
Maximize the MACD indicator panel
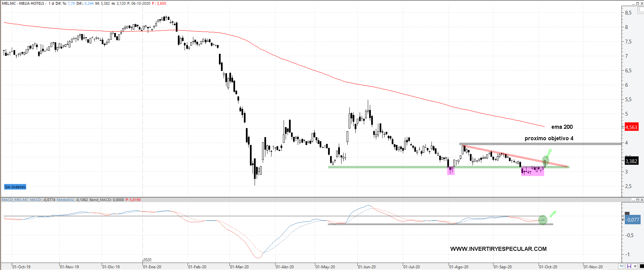click(637, 200)
